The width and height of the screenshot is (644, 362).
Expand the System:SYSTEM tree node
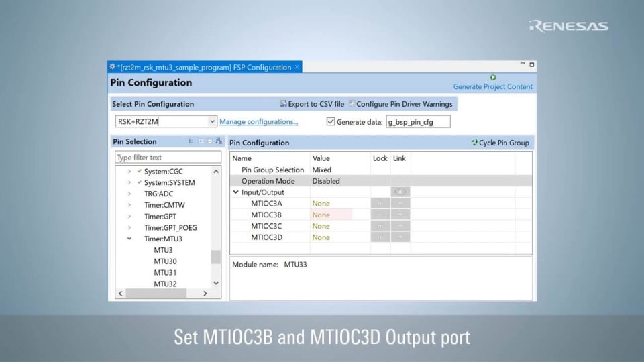coord(129,182)
